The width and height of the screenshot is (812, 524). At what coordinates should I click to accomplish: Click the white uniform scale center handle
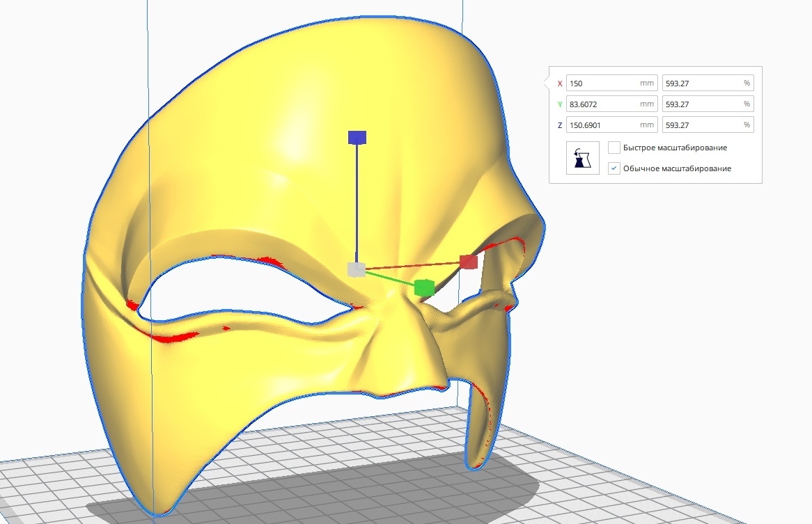[x=355, y=268]
